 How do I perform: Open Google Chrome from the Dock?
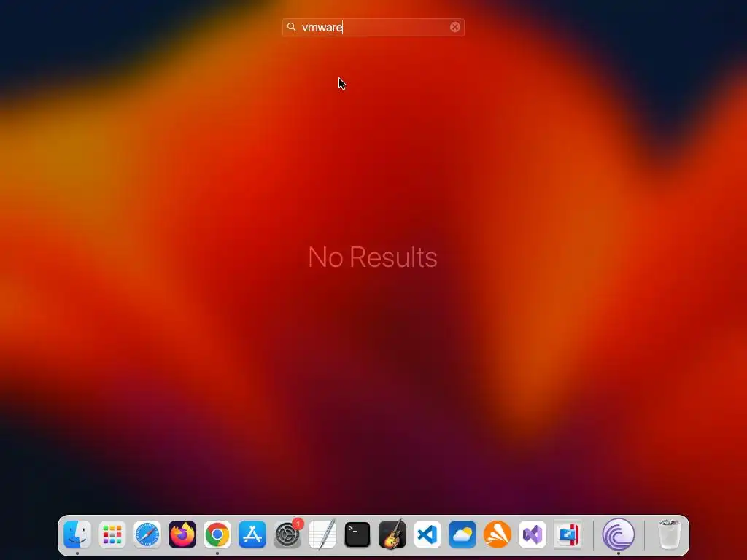[217, 534]
